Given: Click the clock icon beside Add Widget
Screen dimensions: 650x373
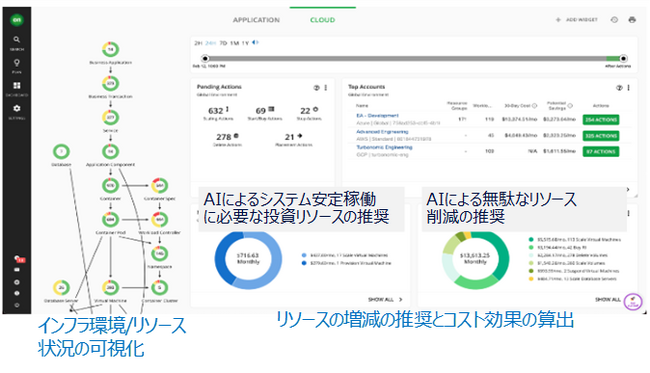Looking at the screenshot, I should (x=614, y=19).
